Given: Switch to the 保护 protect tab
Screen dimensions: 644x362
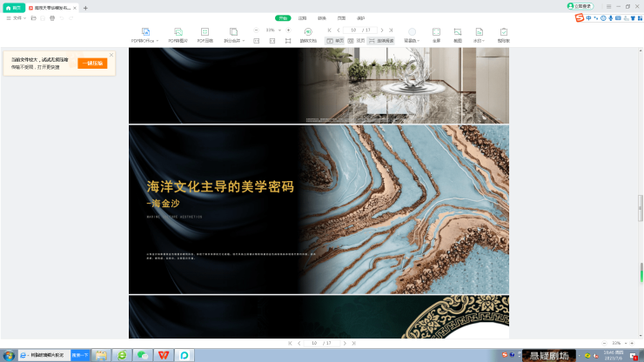Looking at the screenshot, I should 361,17.
